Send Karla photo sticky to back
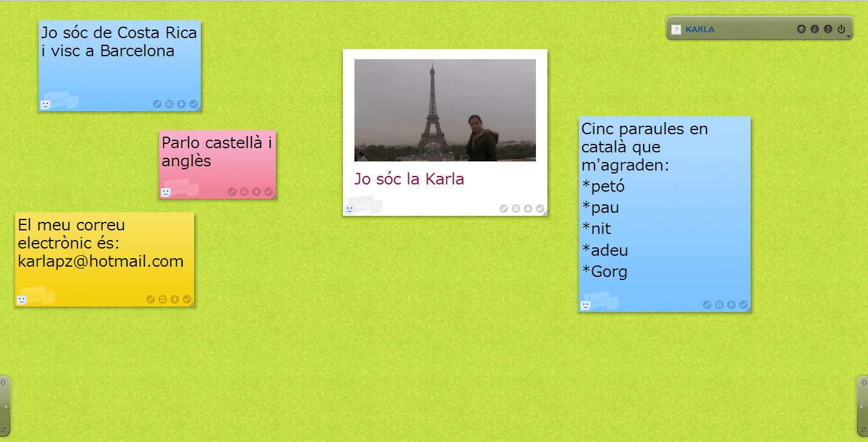This screenshot has height=442, width=868. coord(528,209)
